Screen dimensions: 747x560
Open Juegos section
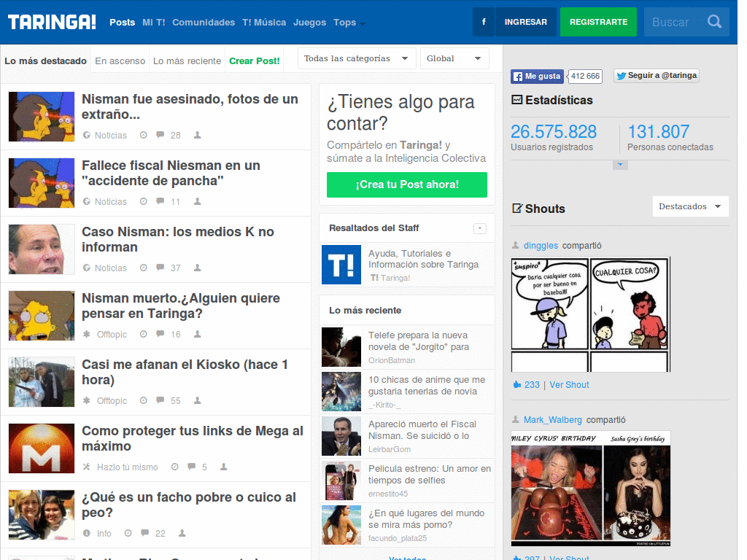coord(309,23)
